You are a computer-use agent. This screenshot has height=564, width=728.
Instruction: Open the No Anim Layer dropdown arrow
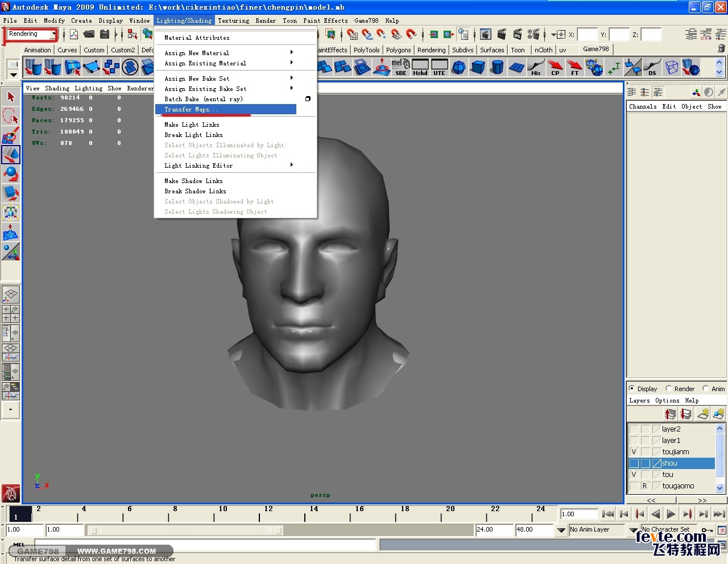point(561,530)
